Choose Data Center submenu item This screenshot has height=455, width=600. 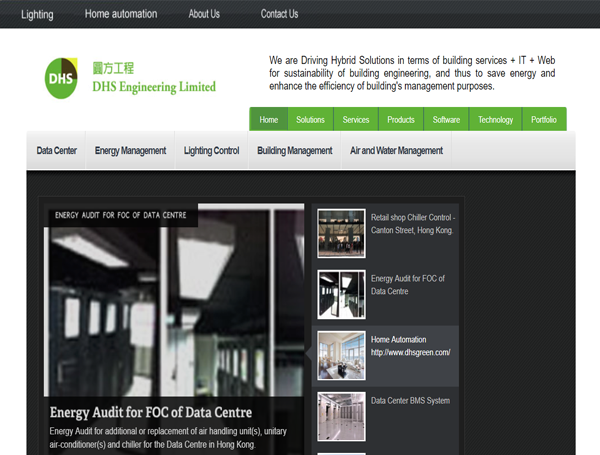[x=57, y=150]
